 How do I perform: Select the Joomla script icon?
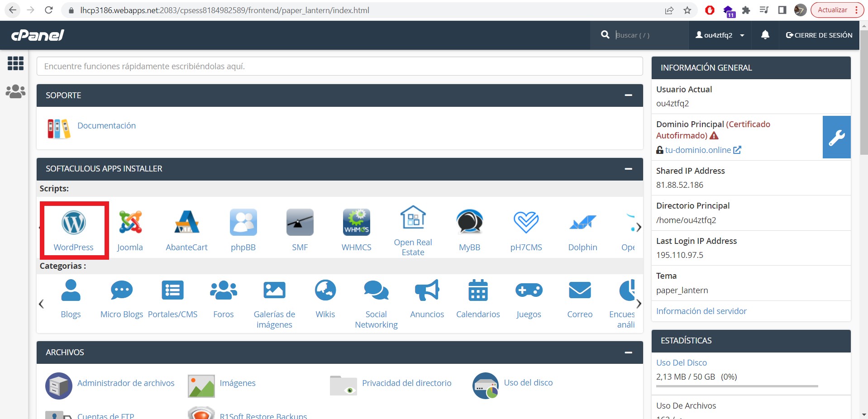pos(130,223)
